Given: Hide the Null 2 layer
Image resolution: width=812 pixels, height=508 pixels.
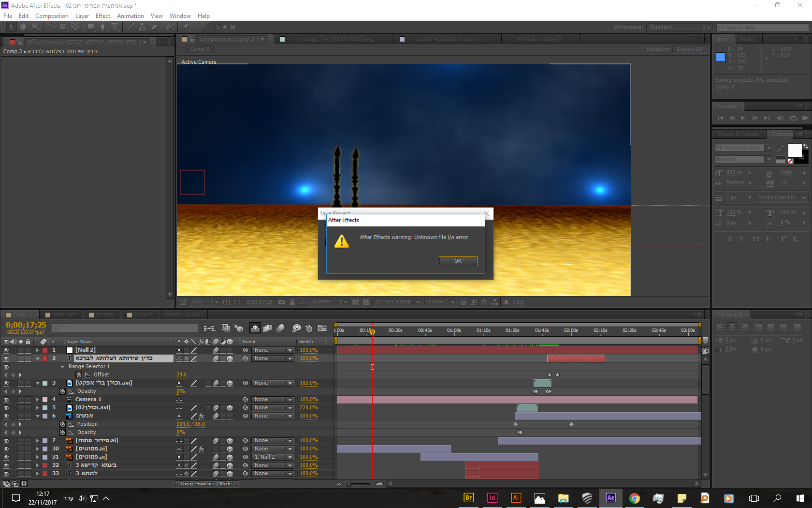Looking at the screenshot, I should coord(6,350).
